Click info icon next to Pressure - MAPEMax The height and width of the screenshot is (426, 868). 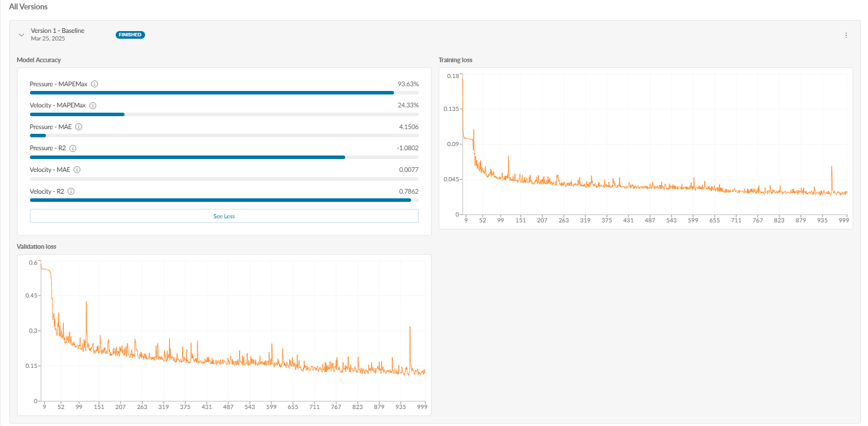click(95, 84)
